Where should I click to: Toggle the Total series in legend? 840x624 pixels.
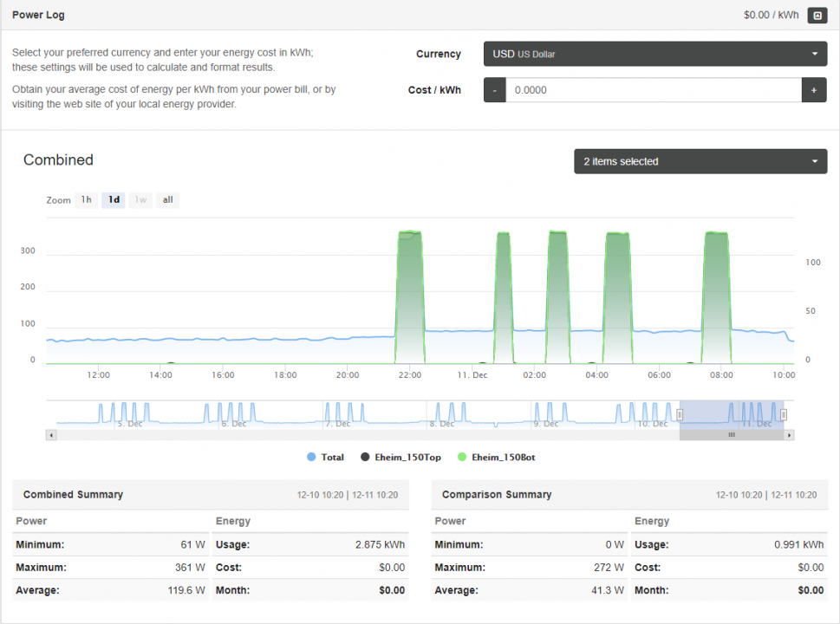pyautogui.click(x=325, y=457)
